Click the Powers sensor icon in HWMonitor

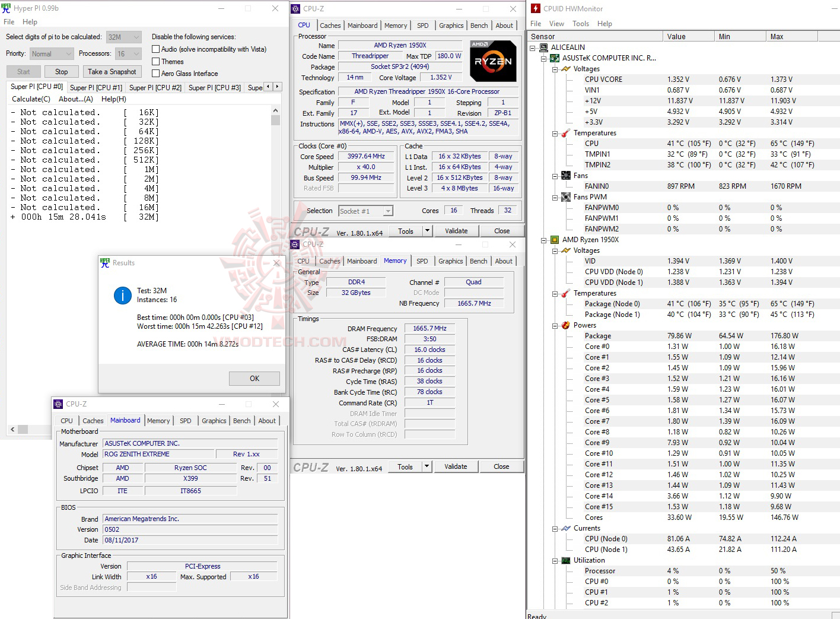[565, 325]
